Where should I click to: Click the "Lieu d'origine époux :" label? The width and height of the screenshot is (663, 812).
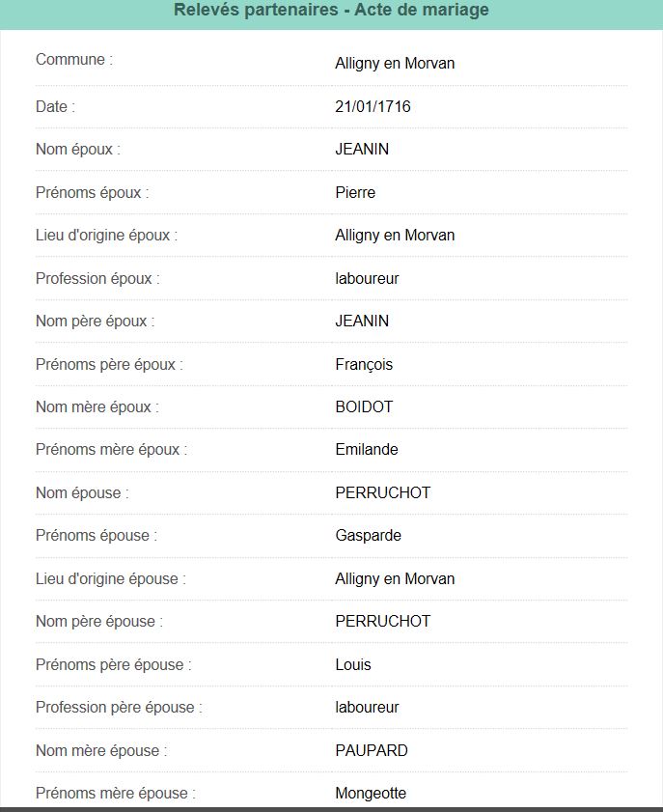pos(106,236)
